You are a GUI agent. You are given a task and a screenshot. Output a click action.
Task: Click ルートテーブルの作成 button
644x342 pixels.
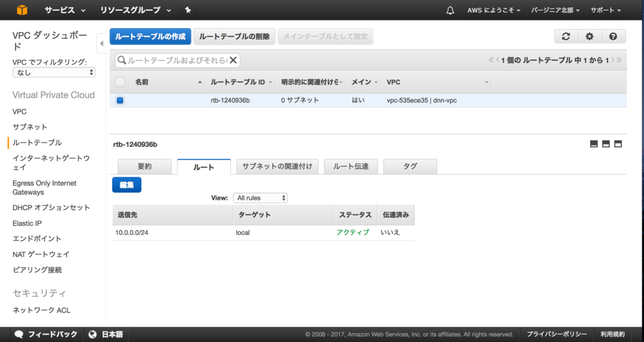(x=150, y=36)
